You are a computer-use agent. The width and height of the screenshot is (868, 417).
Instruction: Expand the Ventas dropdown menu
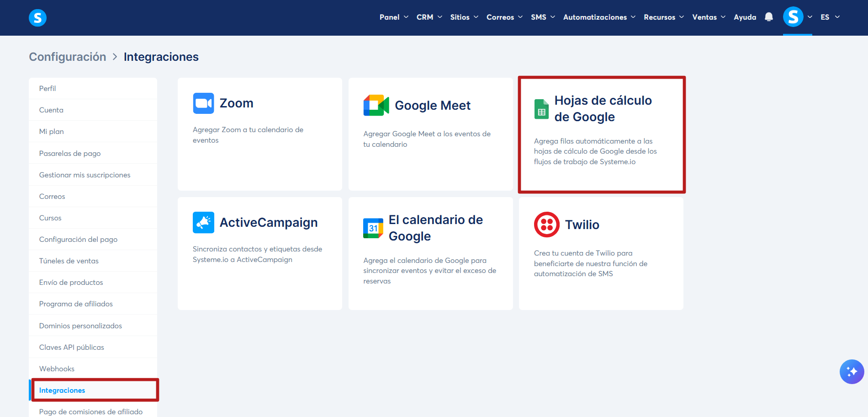[709, 17]
